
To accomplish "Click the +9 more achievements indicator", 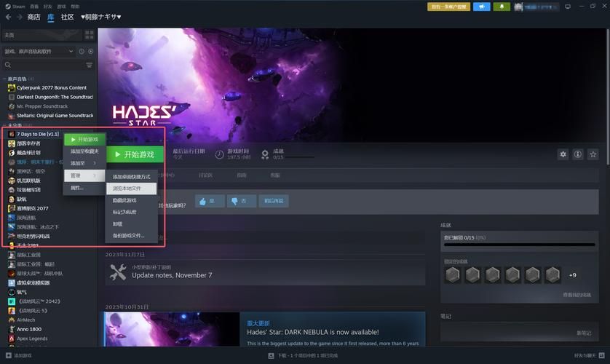I will tap(572, 275).
